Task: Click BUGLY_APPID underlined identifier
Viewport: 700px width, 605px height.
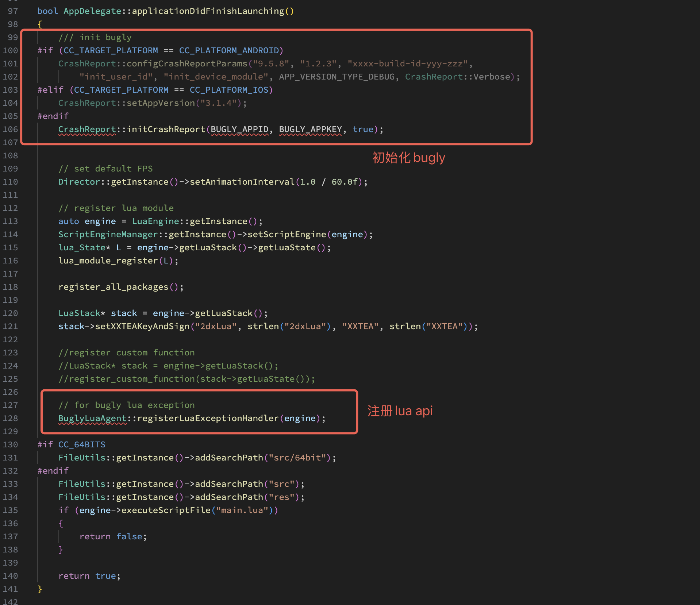Action: (x=240, y=129)
